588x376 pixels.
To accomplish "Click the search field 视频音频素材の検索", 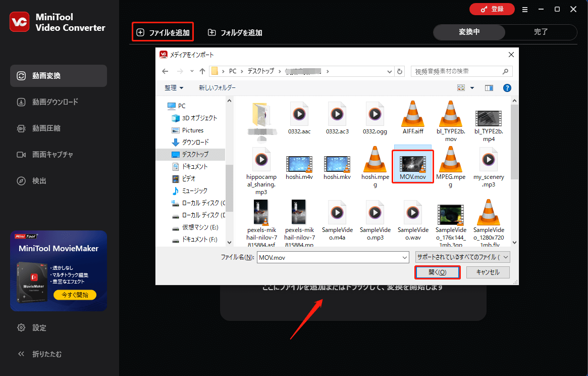I will coord(462,71).
